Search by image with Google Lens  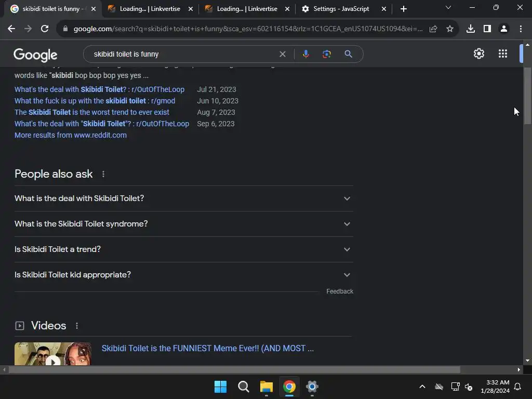[x=326, y=54]
